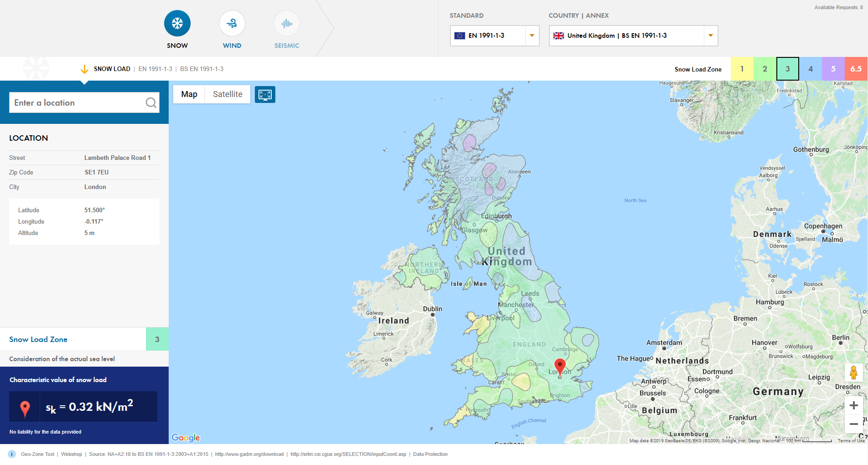Viewport: 868px width, 465px height.
Task: Switch to the Seismic module icon
Action: 286,23
